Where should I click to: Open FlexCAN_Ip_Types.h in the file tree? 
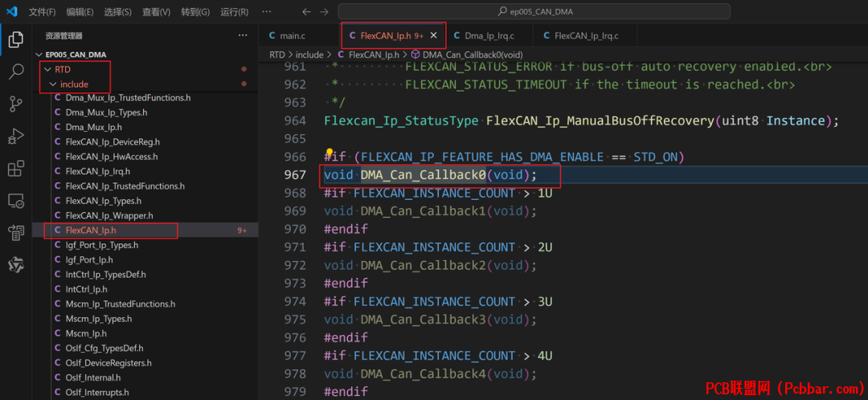coord(104,201)
